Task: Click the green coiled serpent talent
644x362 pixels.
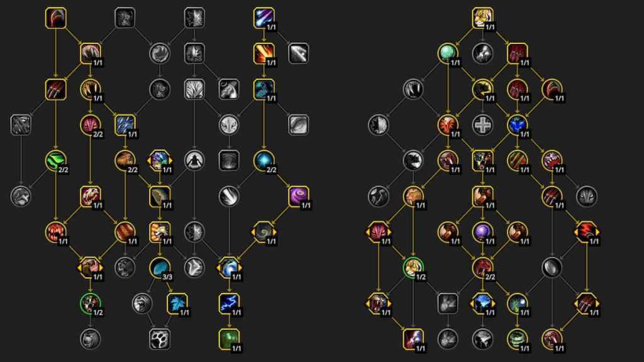Action: point(517,339)
